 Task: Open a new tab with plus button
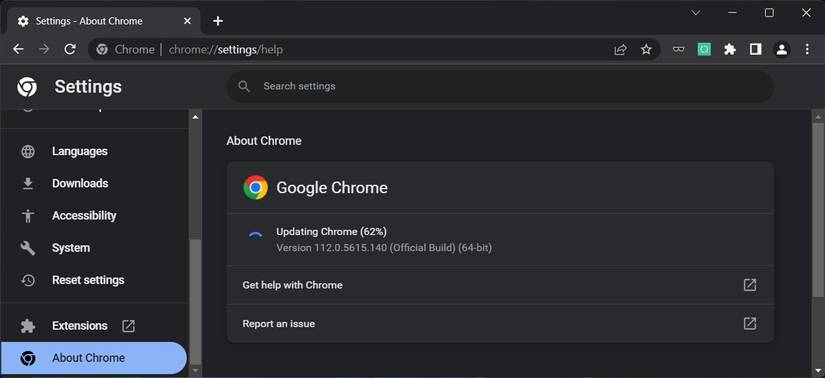[x=218, y=21]
